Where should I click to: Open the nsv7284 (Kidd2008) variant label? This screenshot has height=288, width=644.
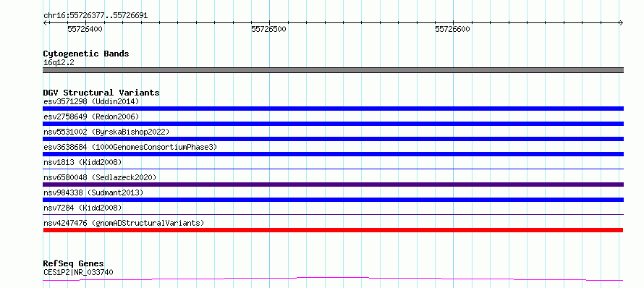82,208
